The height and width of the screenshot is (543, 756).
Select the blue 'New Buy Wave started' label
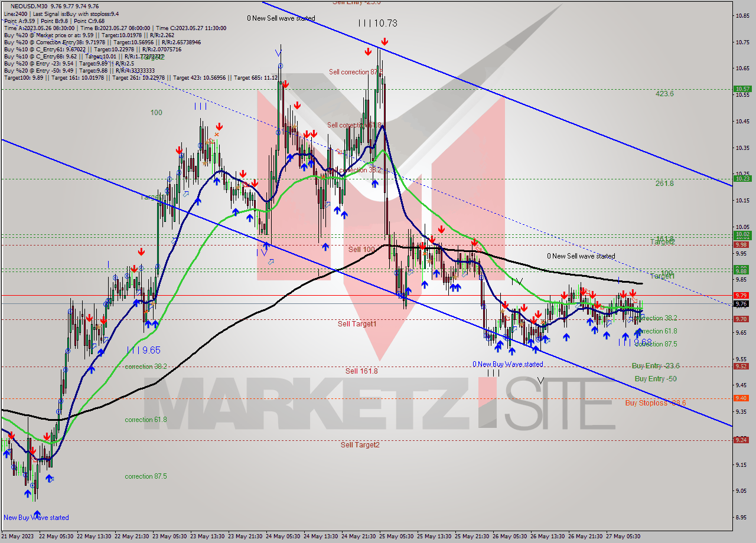[36, 518]
